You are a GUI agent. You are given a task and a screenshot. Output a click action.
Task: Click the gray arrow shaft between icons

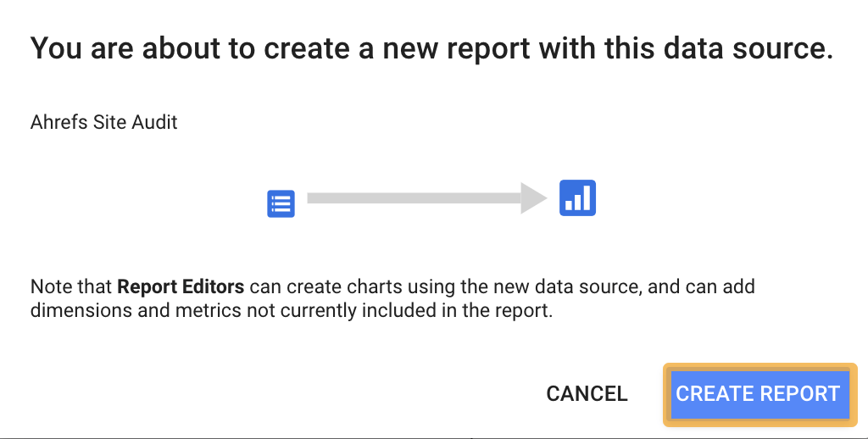pos(413,198)
